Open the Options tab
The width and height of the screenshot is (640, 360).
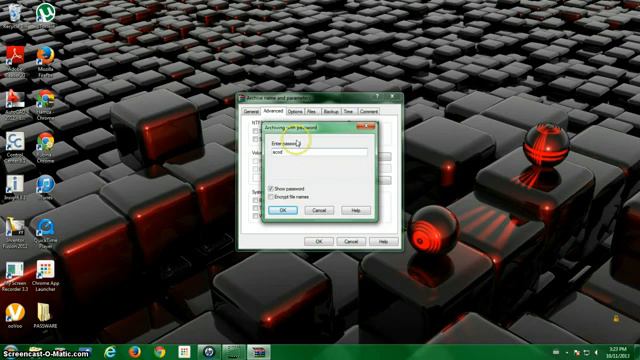295,111
